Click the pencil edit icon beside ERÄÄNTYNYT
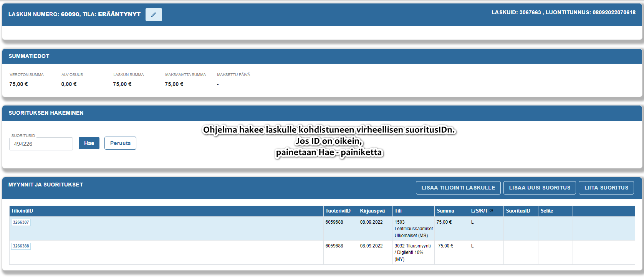The image size is (644, 277). click(x=154, y=15)
